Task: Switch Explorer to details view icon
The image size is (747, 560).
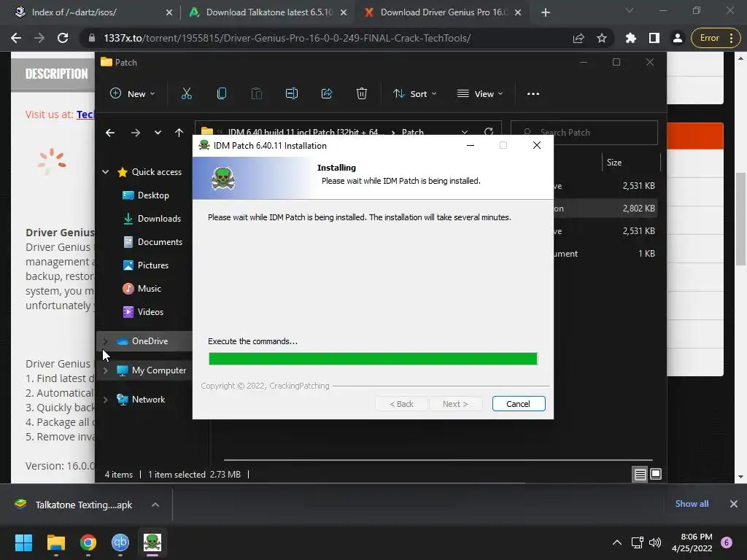Action: click(640, 474)
